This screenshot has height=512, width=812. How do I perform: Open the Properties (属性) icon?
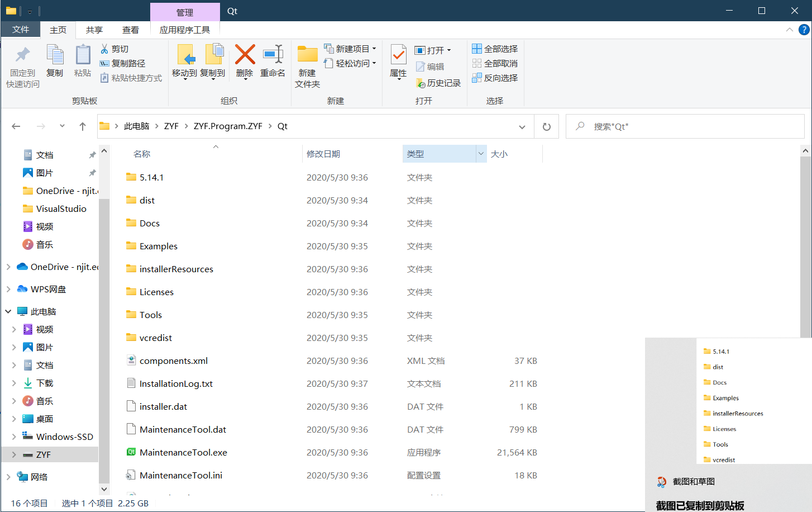point(398,55)
